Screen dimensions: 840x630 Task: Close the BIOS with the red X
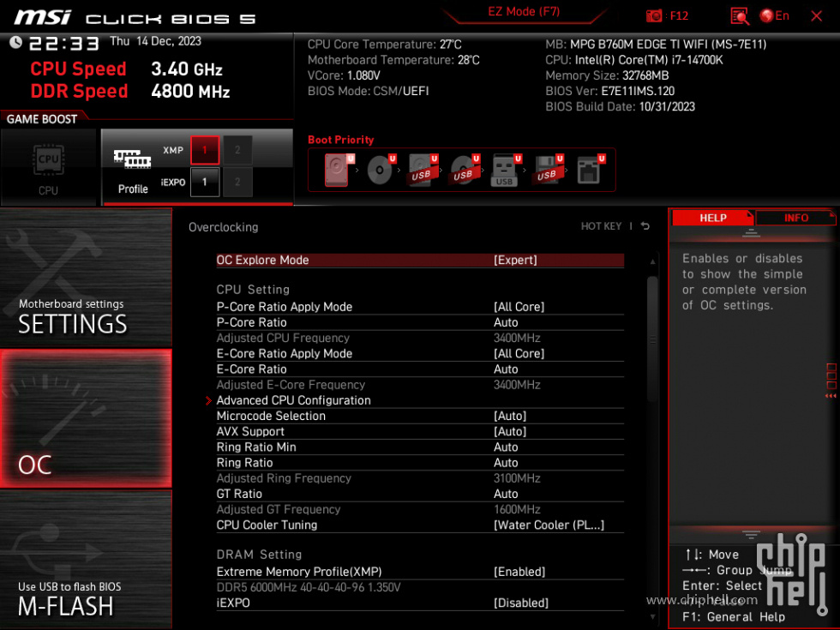pos(816,15)
